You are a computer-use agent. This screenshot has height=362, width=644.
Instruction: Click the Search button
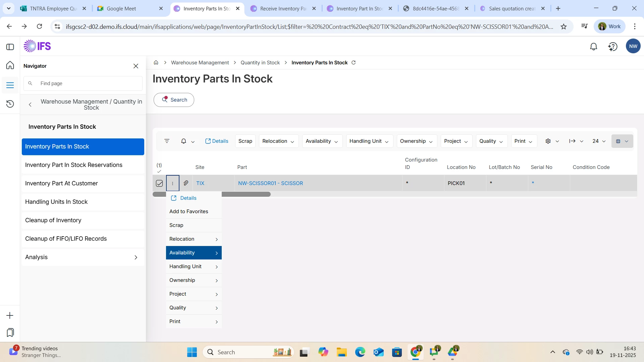(174, 100)
